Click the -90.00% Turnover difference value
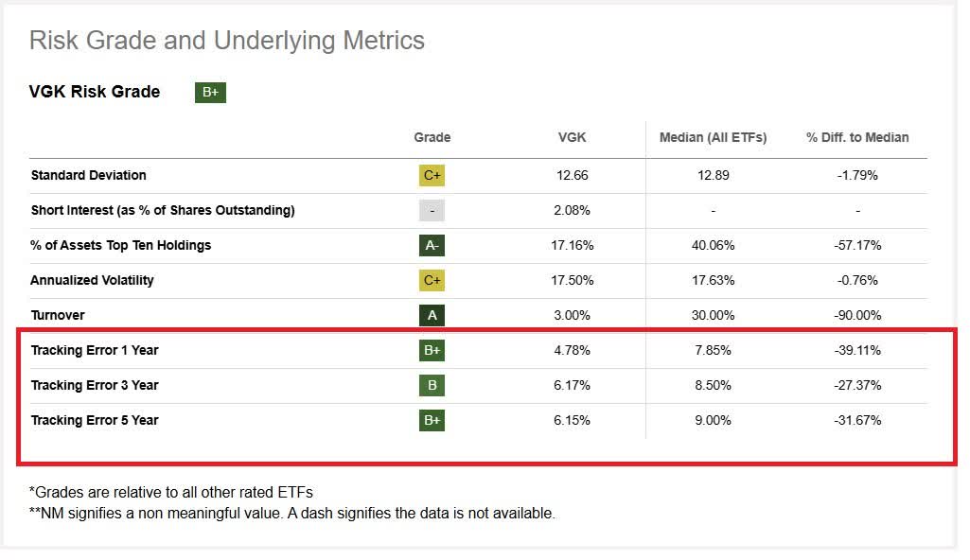 click(x=857, y=315)
